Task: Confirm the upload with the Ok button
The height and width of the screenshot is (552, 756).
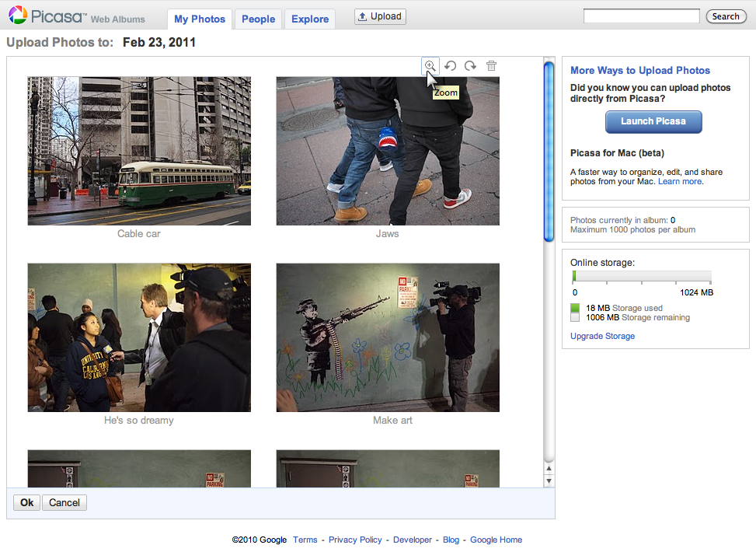Action: coord(26,503)
